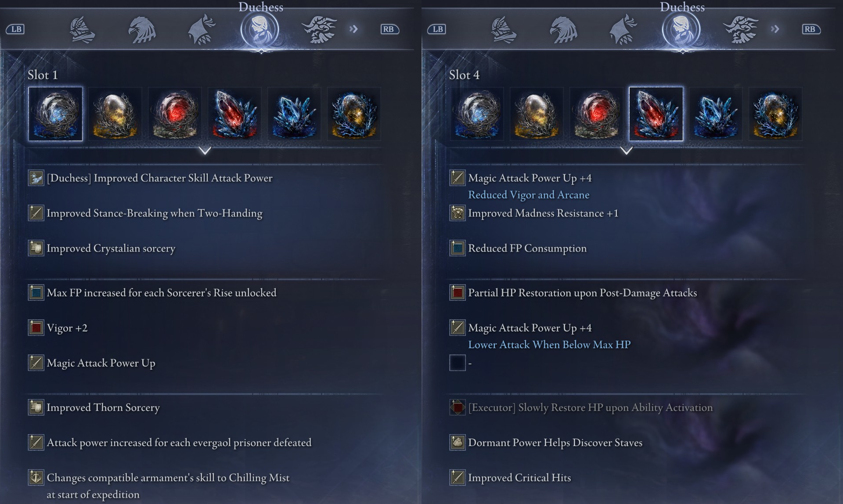
Task: Click the Reduced FP Consumption effect icon
Action: tap(458, 248)
